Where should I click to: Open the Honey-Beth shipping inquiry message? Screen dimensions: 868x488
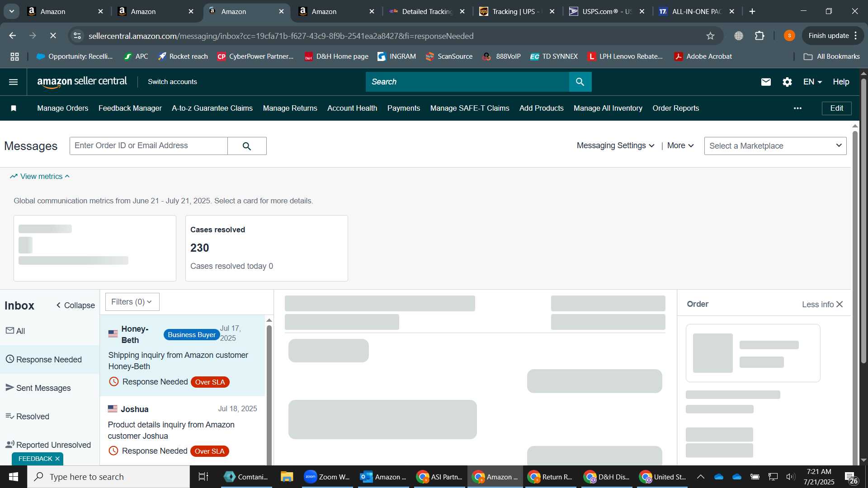(183, 356)
